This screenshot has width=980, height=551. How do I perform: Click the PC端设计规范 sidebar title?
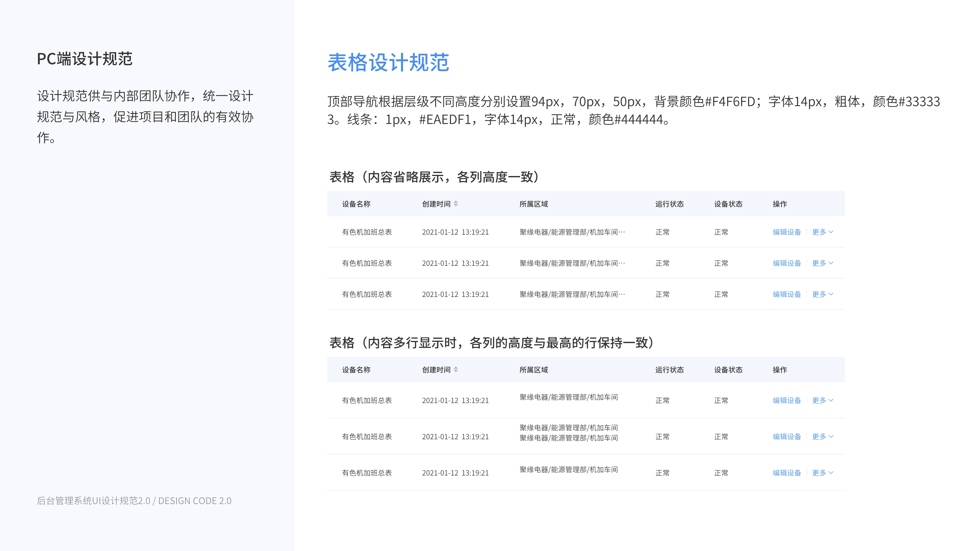pyautogui.click(x=84, y=59)
